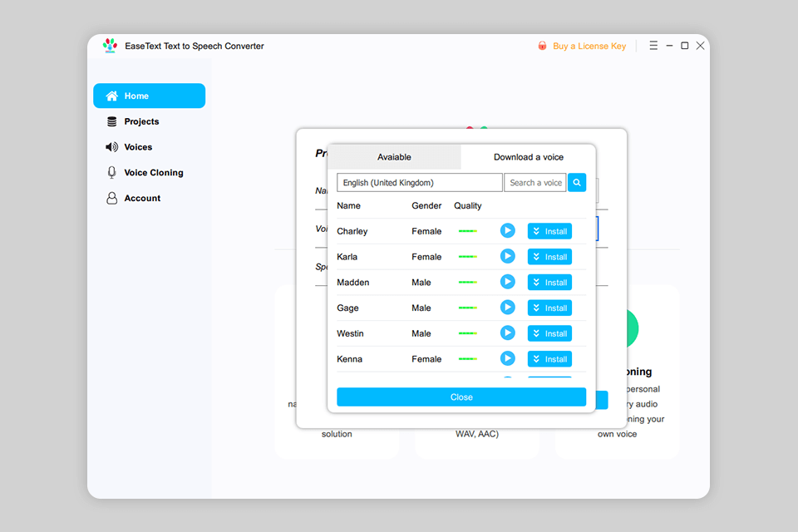Screen dimensions: 798x532
Task: Play the Kenna voice sample
Action: pos(507,358)
